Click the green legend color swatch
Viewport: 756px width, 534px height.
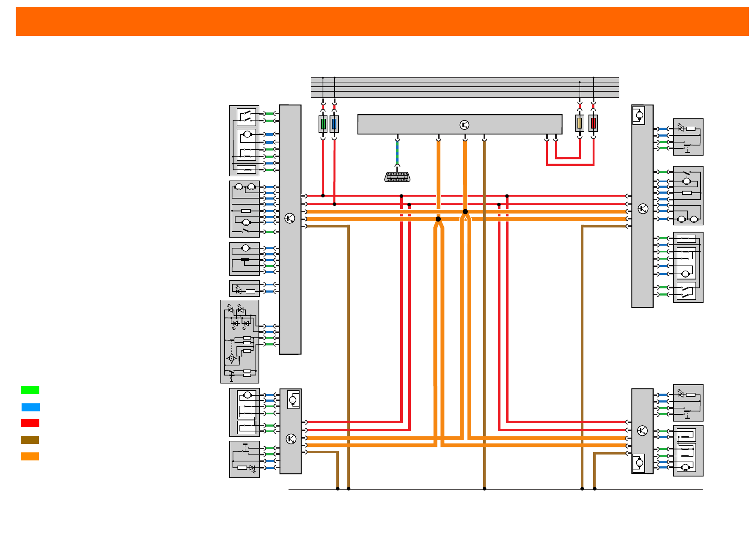(30, 390)
